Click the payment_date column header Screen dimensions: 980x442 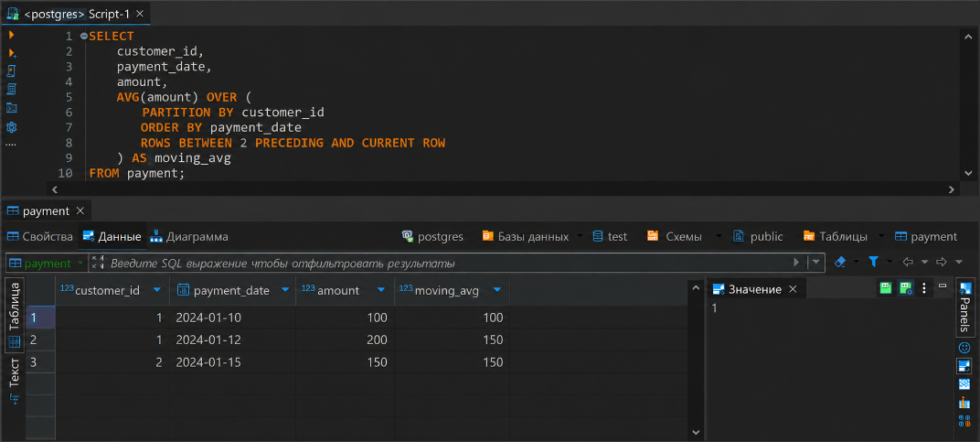pyautogui.click(x=232, y=290)
